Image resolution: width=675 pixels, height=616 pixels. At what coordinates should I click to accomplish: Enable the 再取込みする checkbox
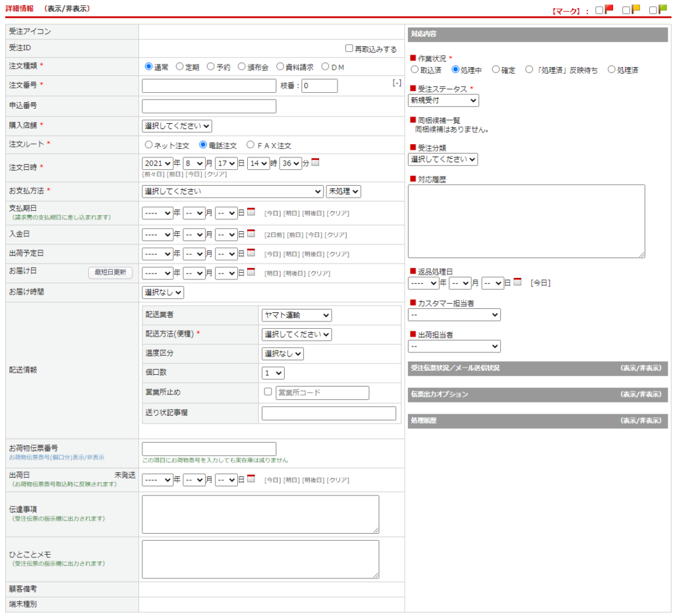349,49
